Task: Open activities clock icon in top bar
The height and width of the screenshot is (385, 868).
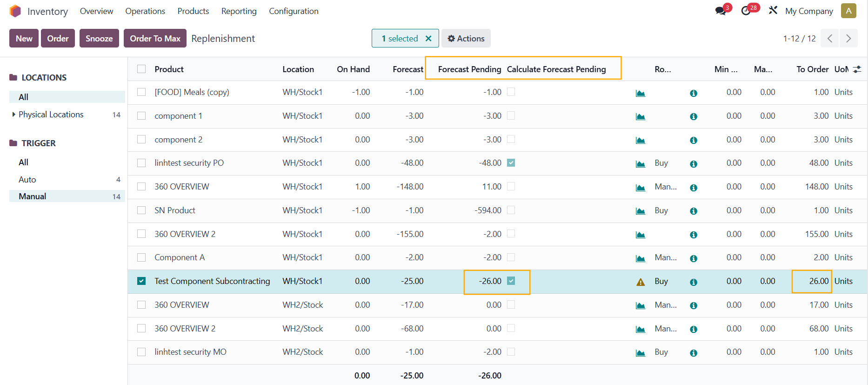Action: click(746, 11)
